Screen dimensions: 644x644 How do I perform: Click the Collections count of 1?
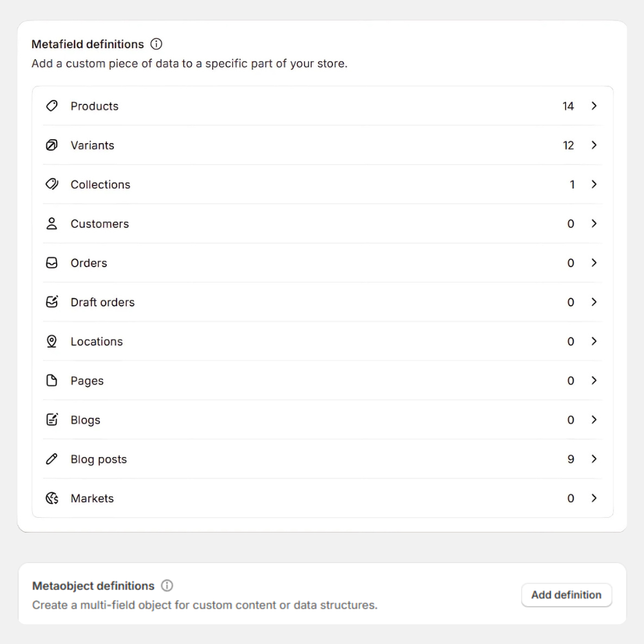(x=572, y=184)
